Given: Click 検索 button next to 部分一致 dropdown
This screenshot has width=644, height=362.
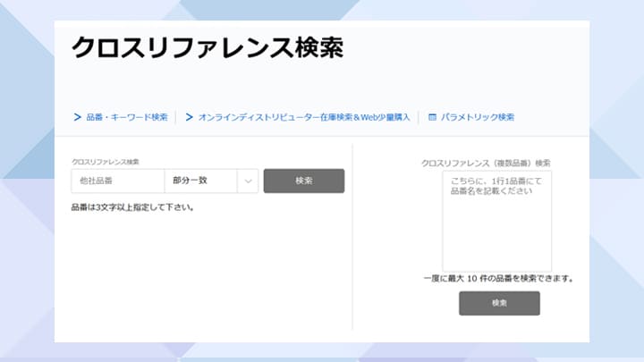Looking at the screenshot, I should pyautogui.click(x=304, y=181).
